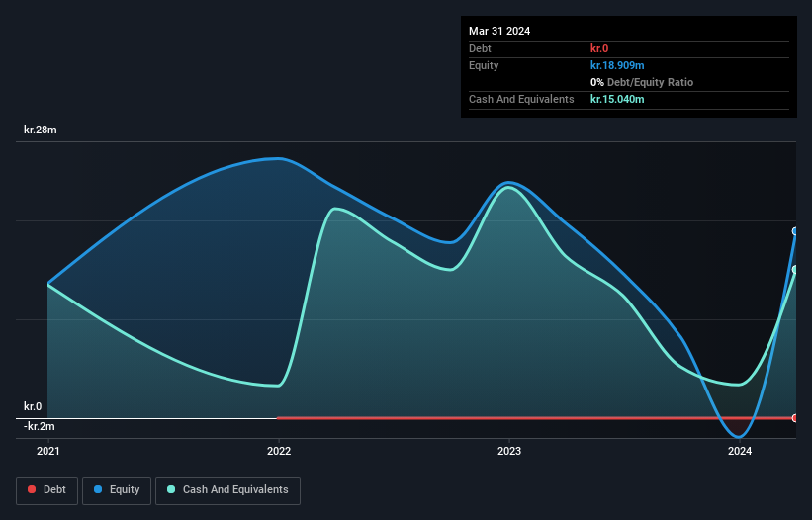Viewport: 812px width, 520px height.
Task: Click the kr.15.040m cash value
Action: (x=617, y=99)
